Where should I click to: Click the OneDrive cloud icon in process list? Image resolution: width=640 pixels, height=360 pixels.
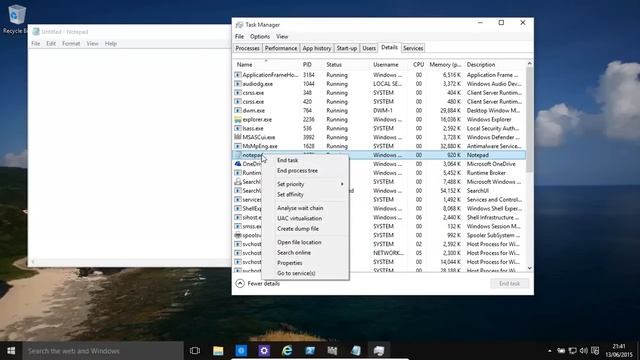(x=238, y=164)
